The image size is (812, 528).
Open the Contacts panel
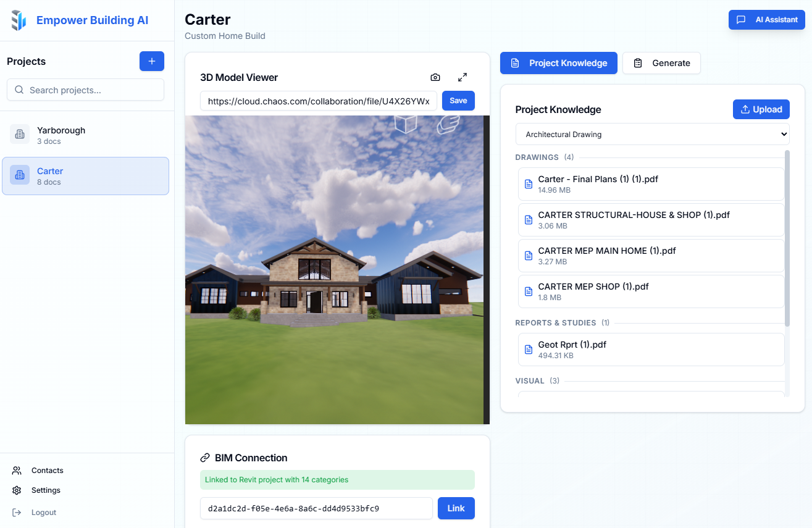pyautogui.click(x=47, y=470)
